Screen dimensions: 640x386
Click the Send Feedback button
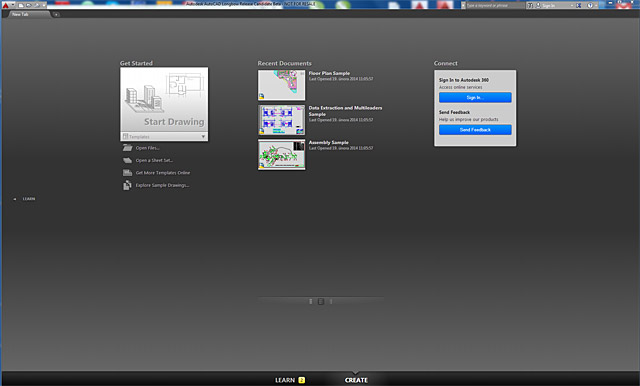click(x=475, y=130)
